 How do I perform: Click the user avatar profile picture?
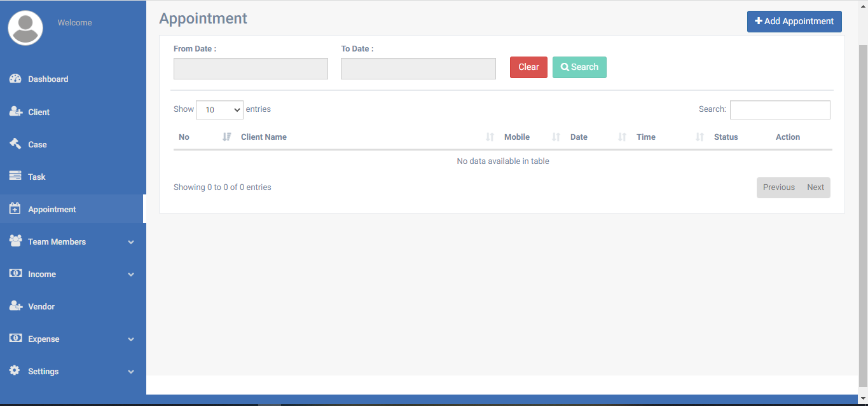pos(25,28)
